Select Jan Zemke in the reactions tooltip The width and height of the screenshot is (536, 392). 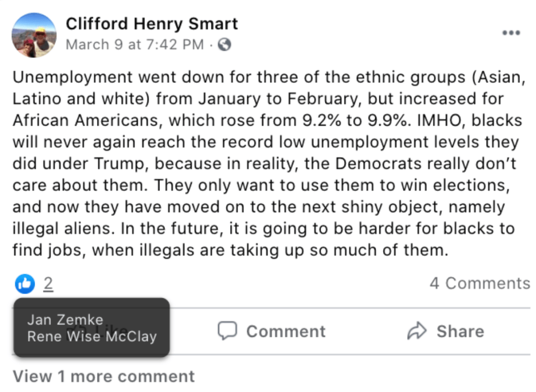65,319
